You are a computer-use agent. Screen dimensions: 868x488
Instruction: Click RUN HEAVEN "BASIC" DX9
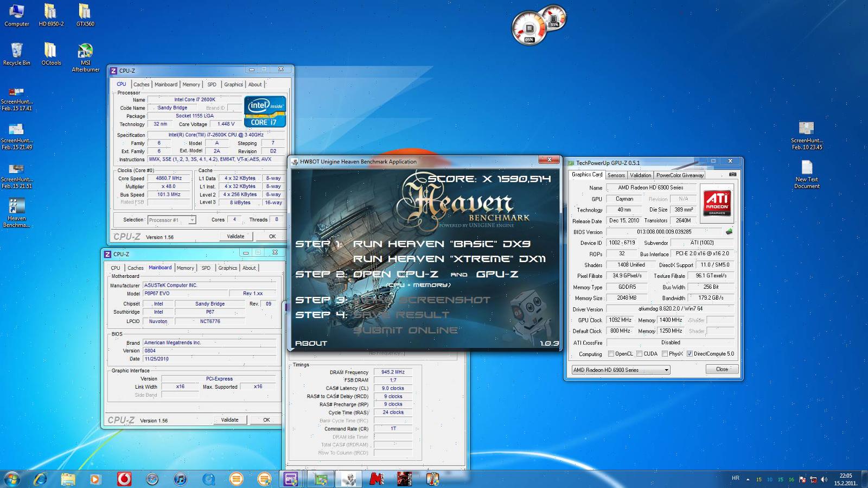(442, 244)
